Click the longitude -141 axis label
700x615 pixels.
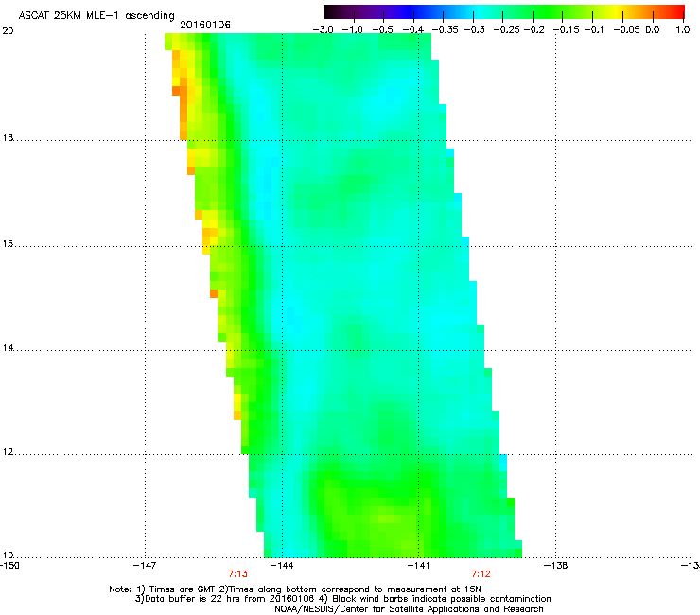pos(418,566)
